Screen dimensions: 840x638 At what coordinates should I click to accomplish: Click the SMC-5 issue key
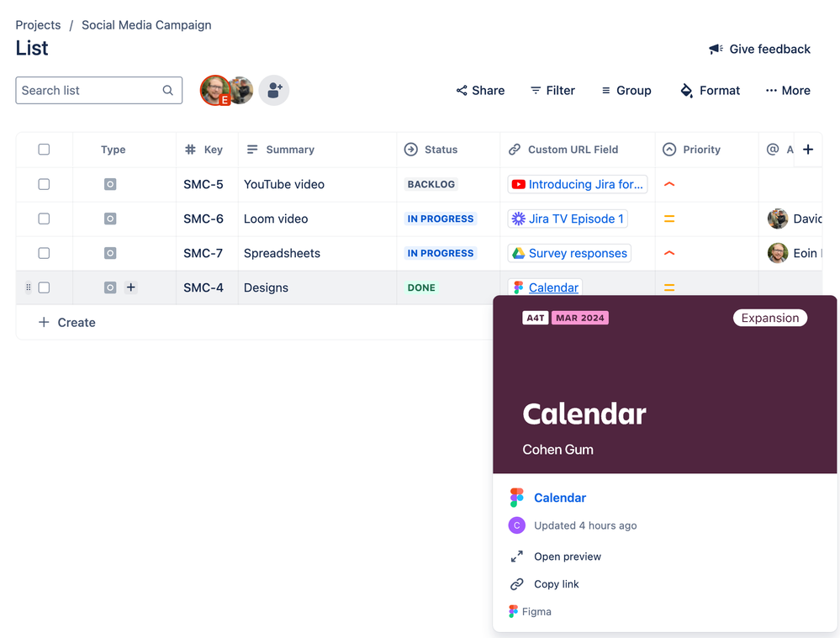pos(203,184)
